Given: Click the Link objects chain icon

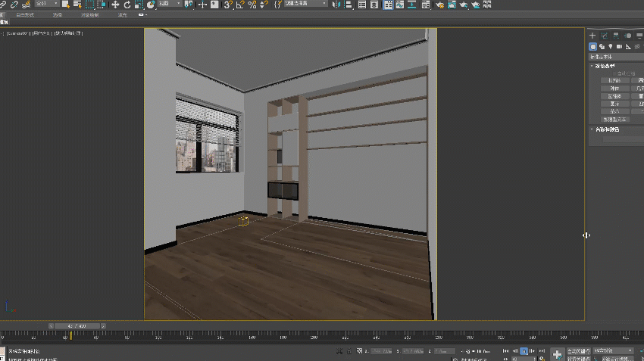Looking at the screenshot, I should [4, 5].
